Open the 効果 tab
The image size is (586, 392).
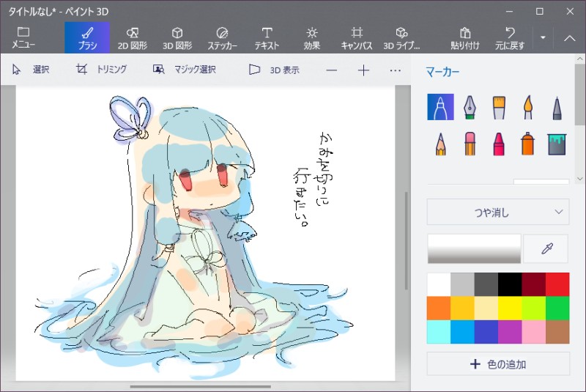tap(312, 37)
